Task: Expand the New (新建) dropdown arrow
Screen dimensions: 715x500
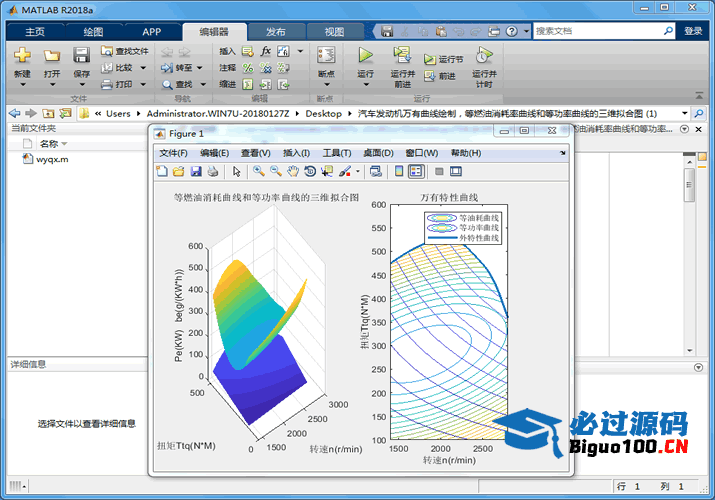Action: click(22, 84)
